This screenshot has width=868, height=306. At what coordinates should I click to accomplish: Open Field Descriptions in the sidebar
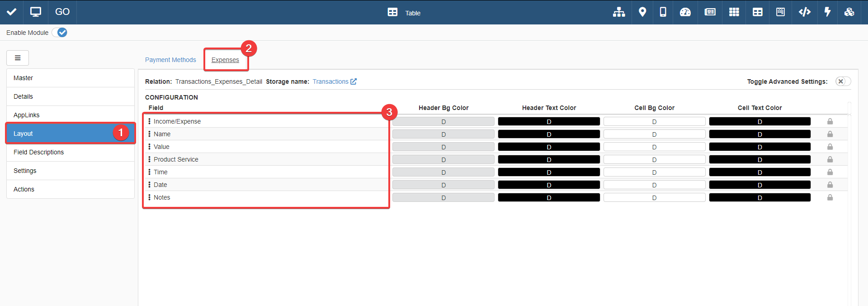[39, 152]
